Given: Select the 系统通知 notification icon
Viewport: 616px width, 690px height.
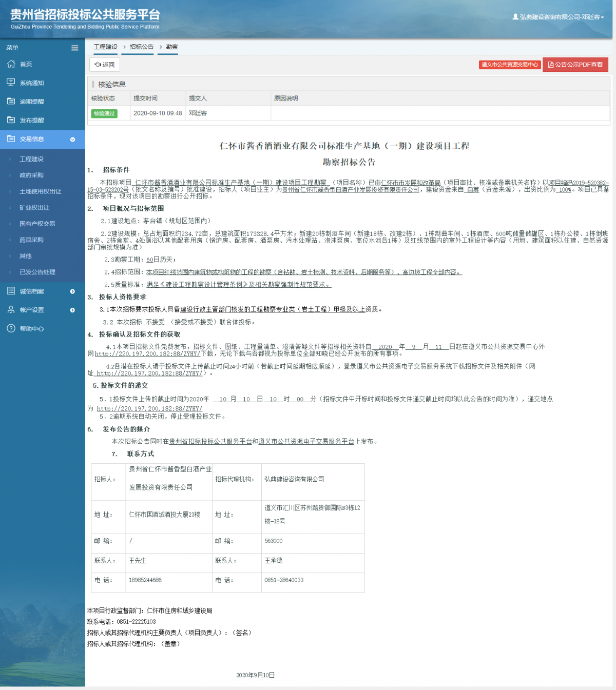Looking at the screenshot, I should (x=11, y=82).
